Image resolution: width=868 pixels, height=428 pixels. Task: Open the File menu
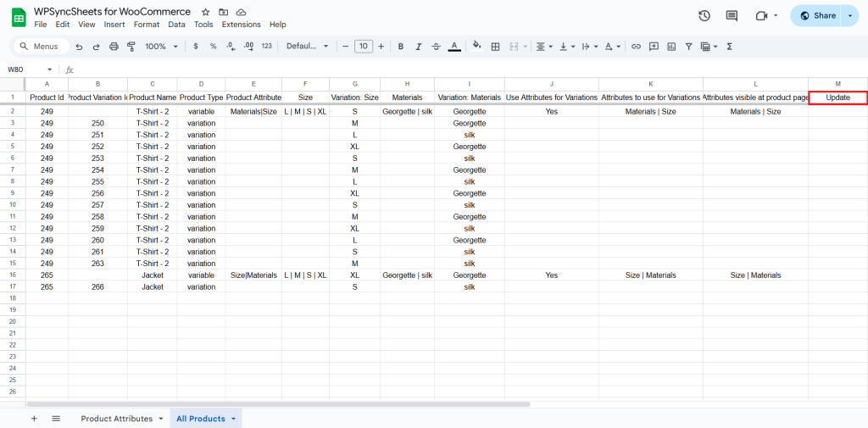pos(41,25)
